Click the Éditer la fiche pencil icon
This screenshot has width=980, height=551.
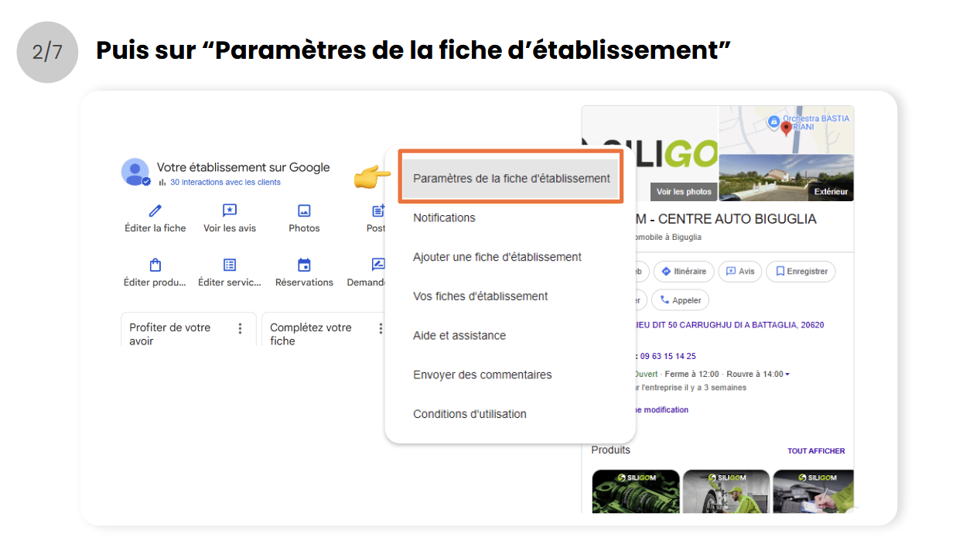[155, 210]
